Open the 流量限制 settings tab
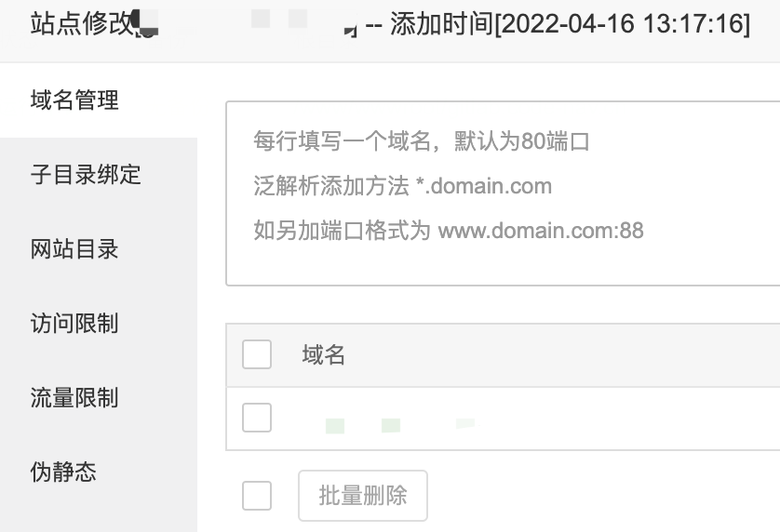The height and width of the screenshot is (532, 780). (x=74, y=398)
